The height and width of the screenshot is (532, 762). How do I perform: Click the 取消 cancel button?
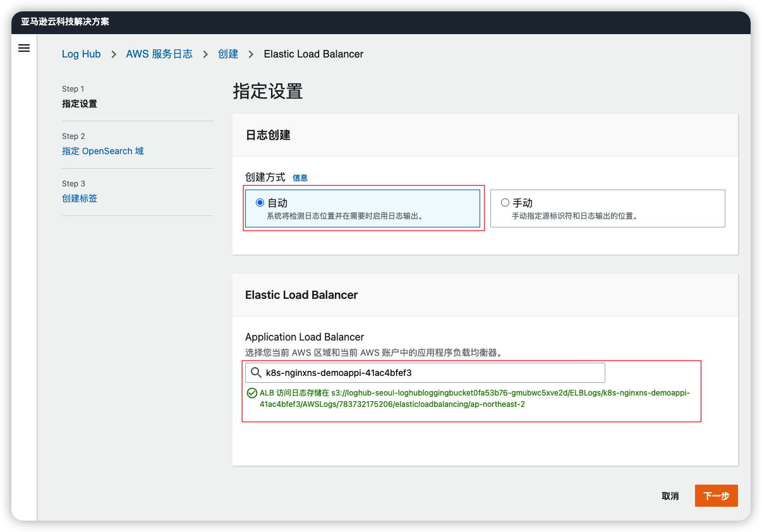pos(670,496)
